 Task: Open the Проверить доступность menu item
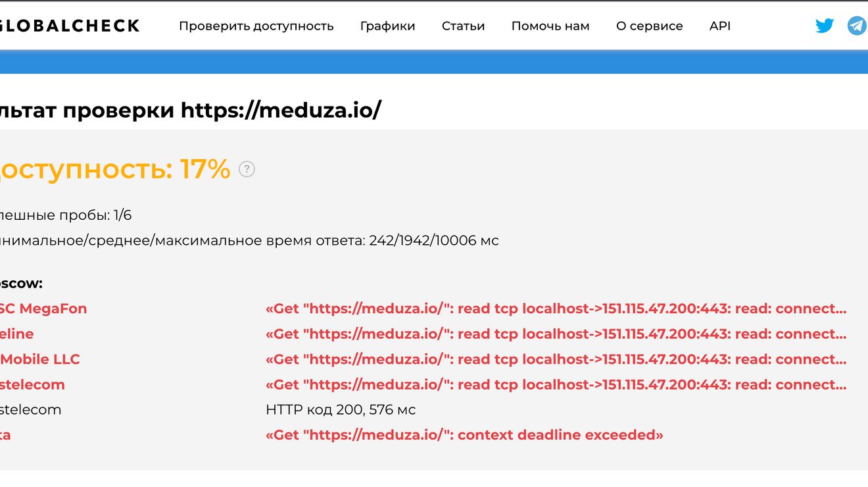coord(256,26)
